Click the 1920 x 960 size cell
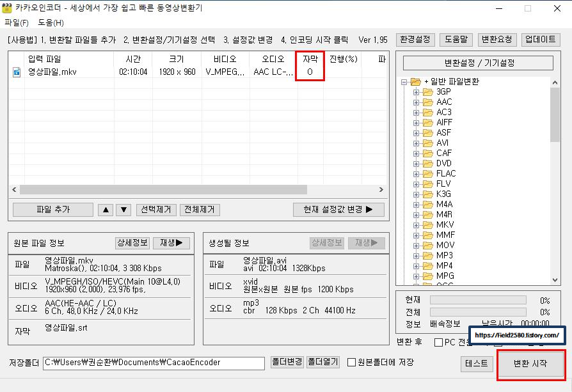 [177, 72]
